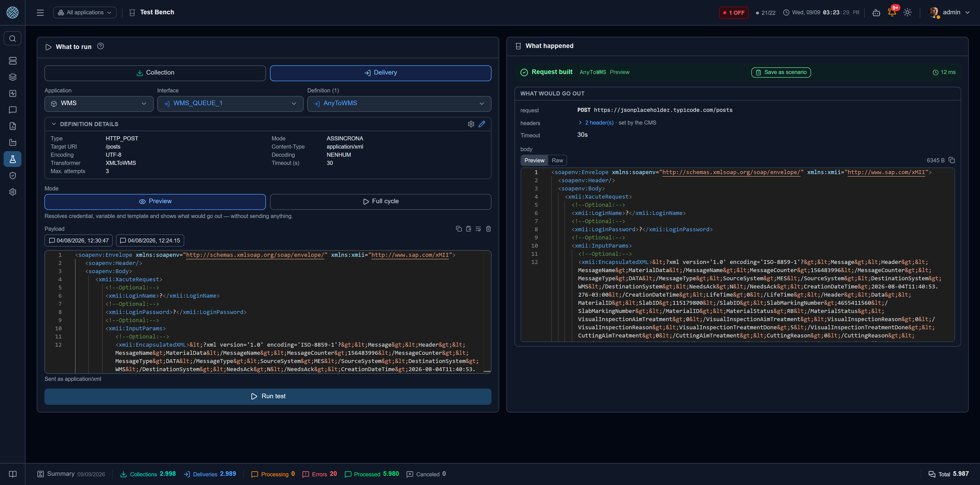The image size is (980, 485).
Task: Click the trash icon to clear payload
Action: (488, 229)
